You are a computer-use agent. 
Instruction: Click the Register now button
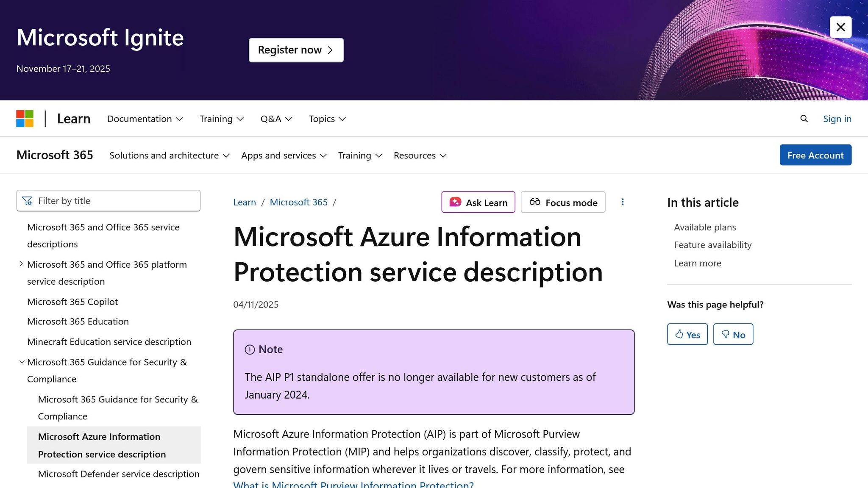(296, 50)
